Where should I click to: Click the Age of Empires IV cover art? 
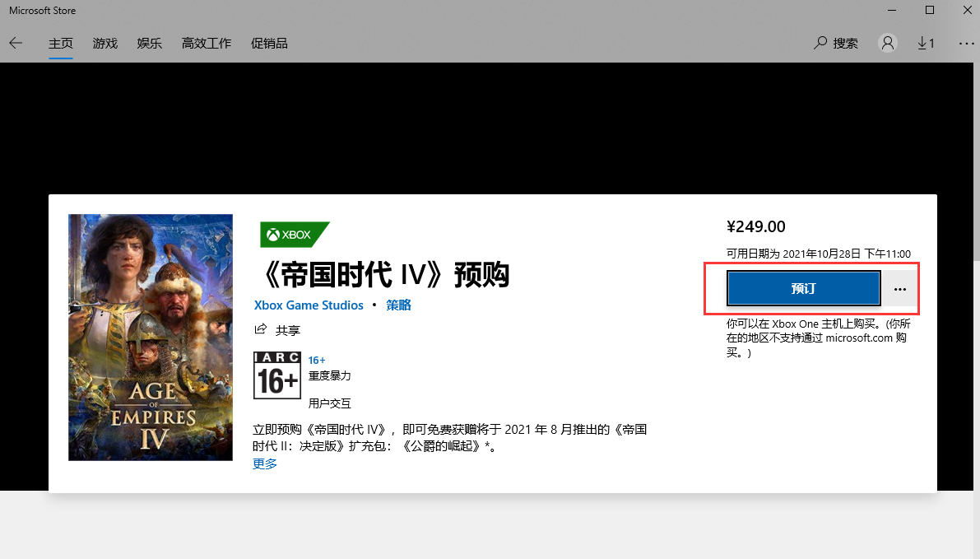pos(151,338)
